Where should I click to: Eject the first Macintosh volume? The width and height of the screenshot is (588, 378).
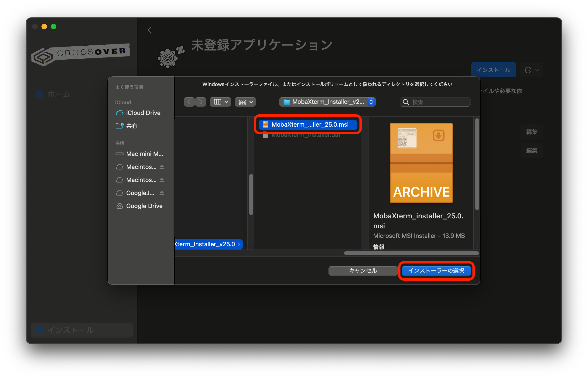pos(162,167)
